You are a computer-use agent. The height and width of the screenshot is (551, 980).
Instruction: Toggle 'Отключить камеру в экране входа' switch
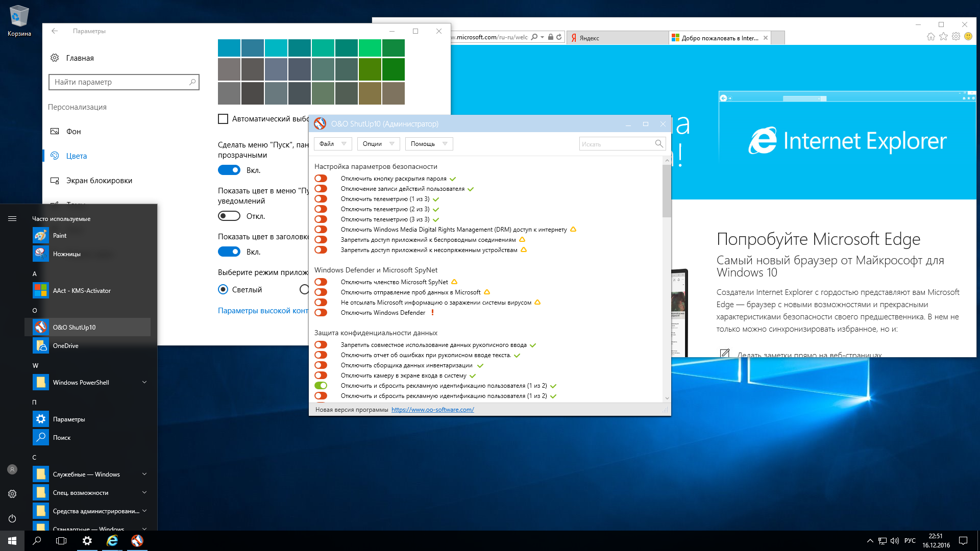coord(321,375)
